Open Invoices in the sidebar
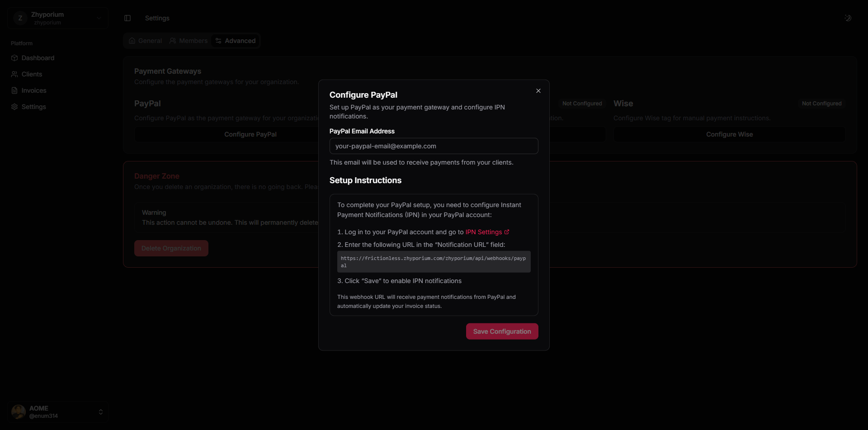868x430 pixels. 57,90
